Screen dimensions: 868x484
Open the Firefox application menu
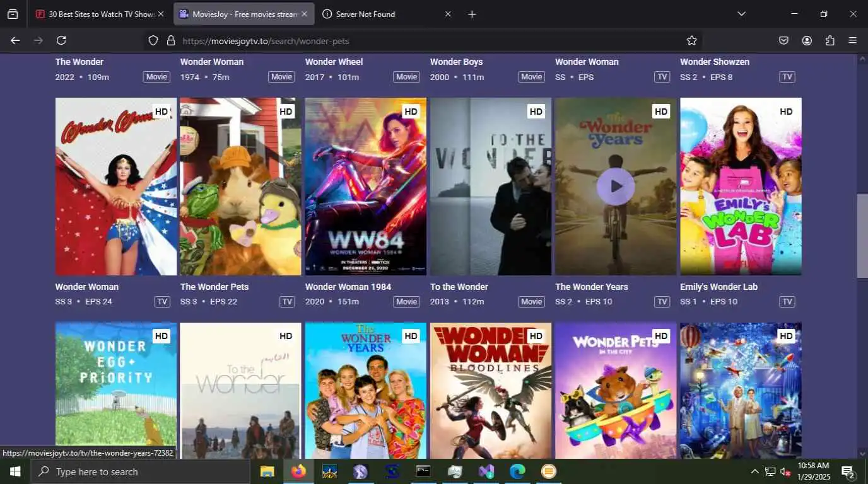(853, 40)
